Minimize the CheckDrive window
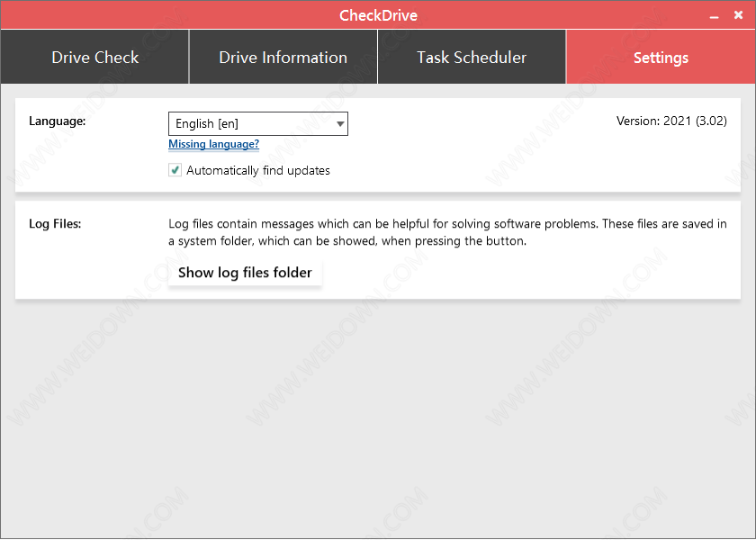 pyautogui.click(x=714, y=15)
